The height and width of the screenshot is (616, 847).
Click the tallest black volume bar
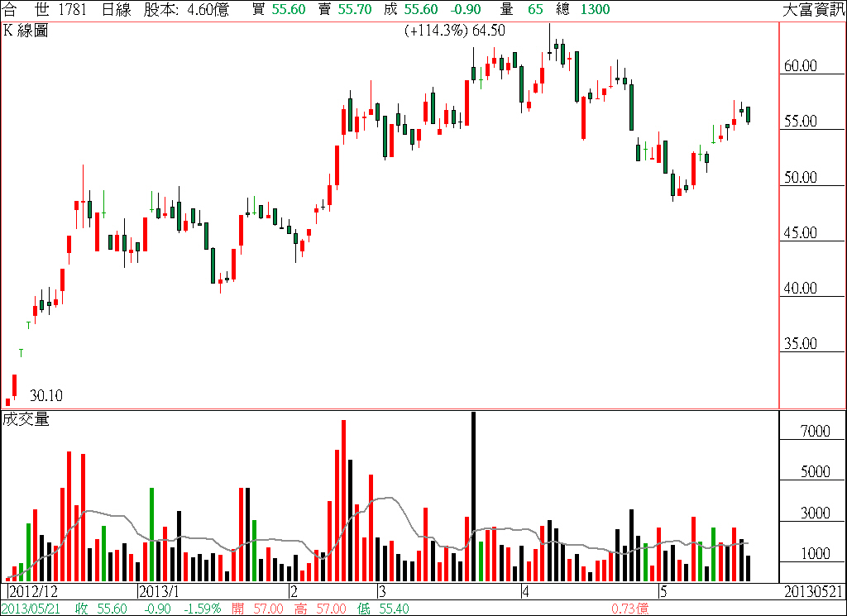[x=473, y=497]
